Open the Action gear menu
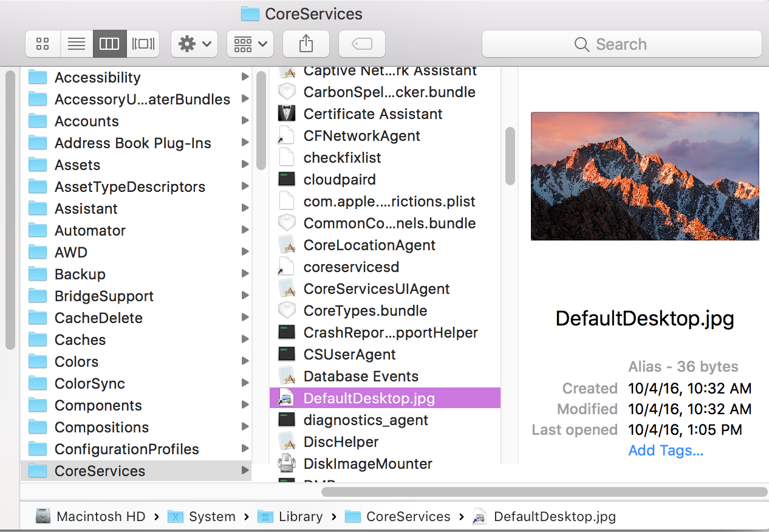Viewport: 769px width, 532px height. click(x=194, y=44)
